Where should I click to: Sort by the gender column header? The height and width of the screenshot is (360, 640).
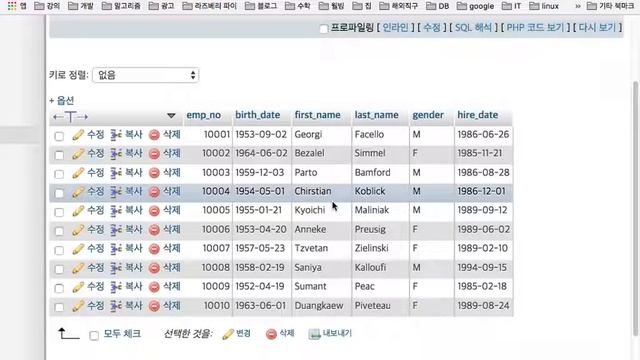tap(428, 115)
